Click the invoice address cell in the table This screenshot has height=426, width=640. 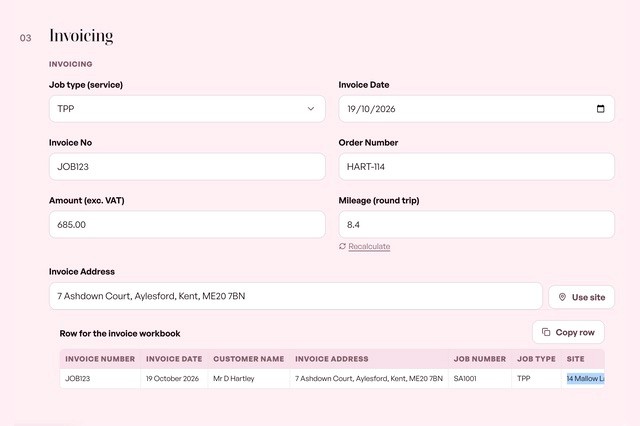tap(369, 379)
